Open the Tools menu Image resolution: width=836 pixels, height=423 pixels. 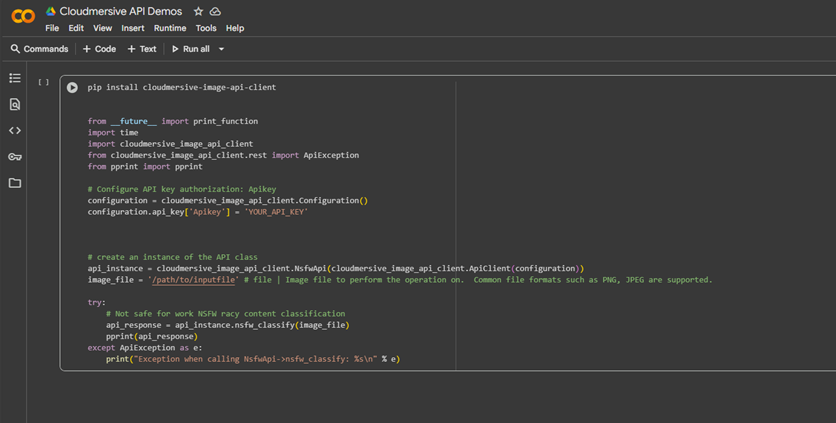point(206,28)
